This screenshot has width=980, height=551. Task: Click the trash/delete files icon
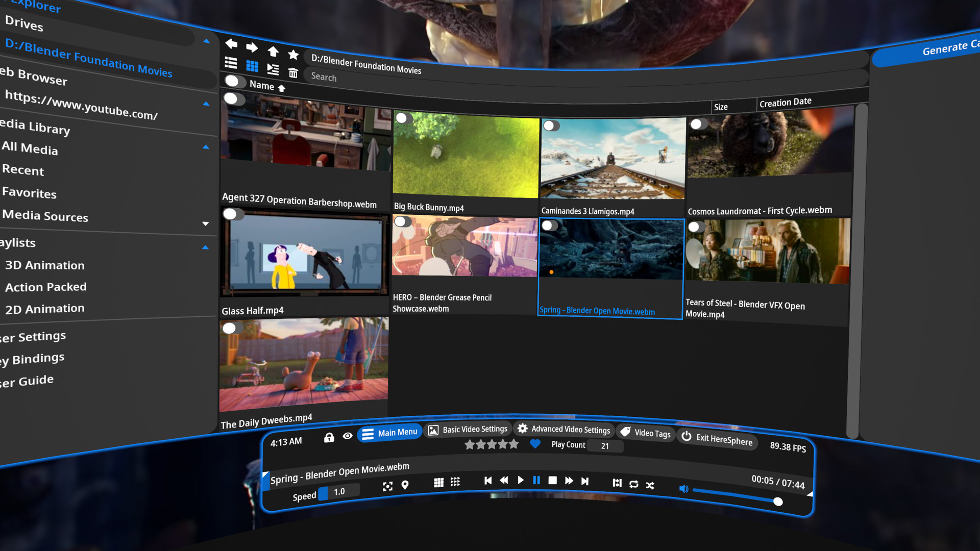294,70
